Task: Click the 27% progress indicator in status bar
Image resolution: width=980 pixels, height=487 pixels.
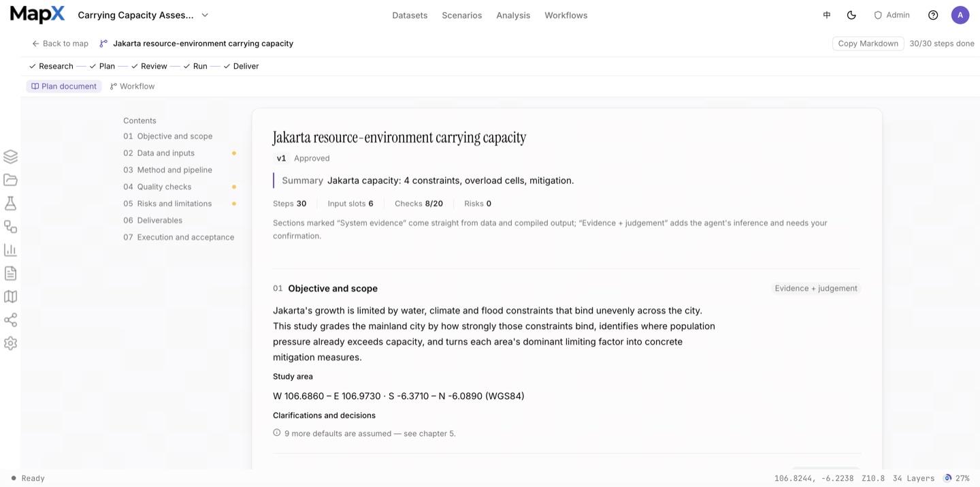Action: click(957, 478)
